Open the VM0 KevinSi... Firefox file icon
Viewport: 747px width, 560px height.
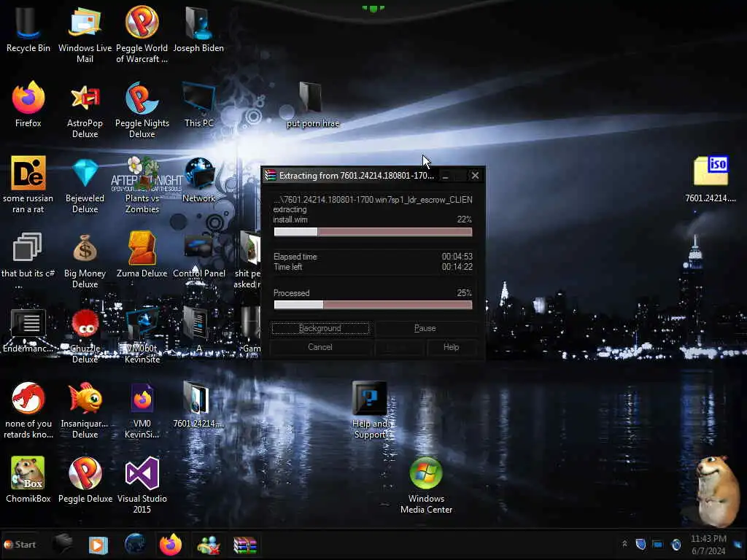pyautogui.click(x=142, y=411)
